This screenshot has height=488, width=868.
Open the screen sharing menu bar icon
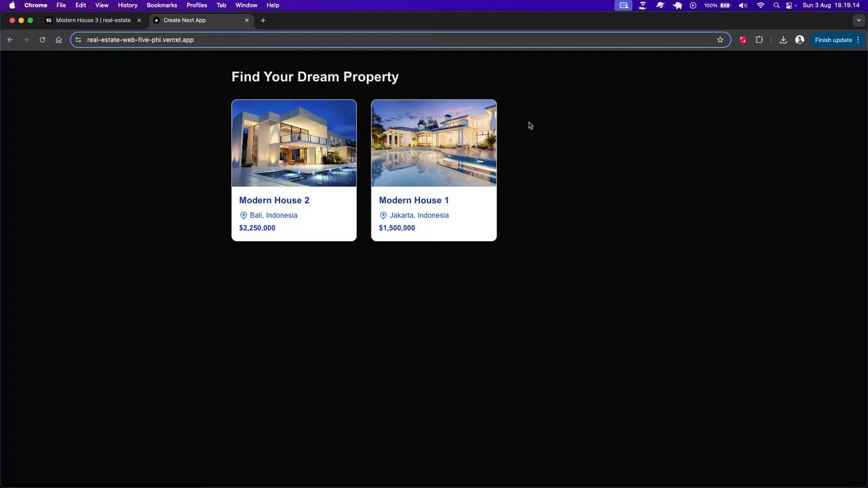point(624,5)
